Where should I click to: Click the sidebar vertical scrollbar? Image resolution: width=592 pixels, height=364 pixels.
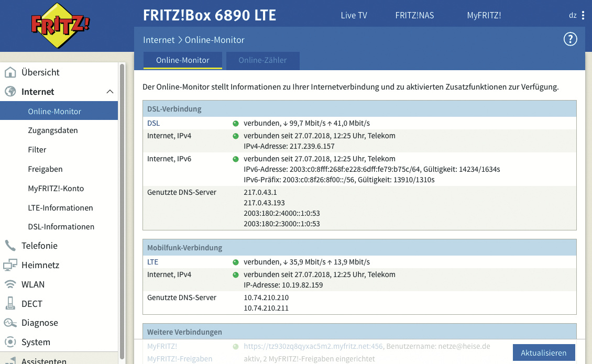(122, 209)
